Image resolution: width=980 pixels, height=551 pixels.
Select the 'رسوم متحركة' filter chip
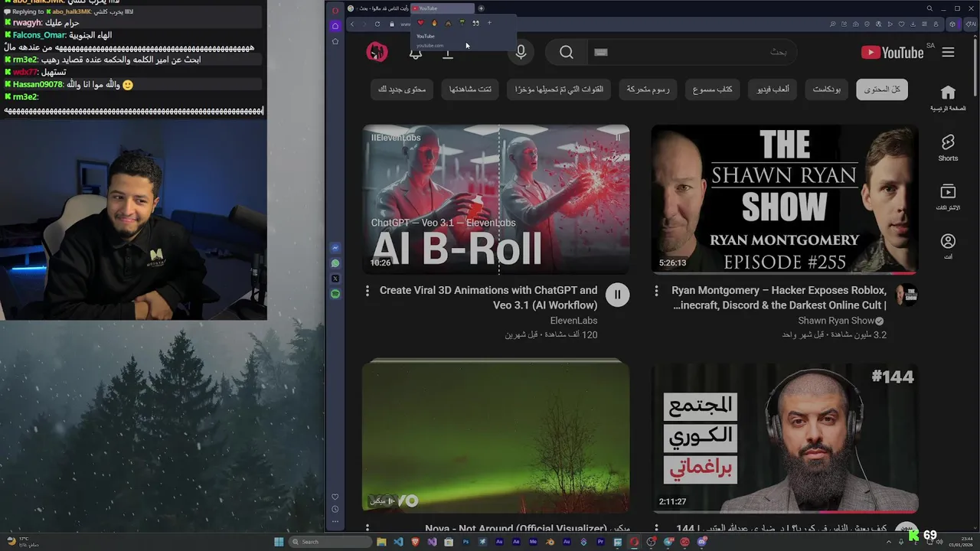[648, 90]
